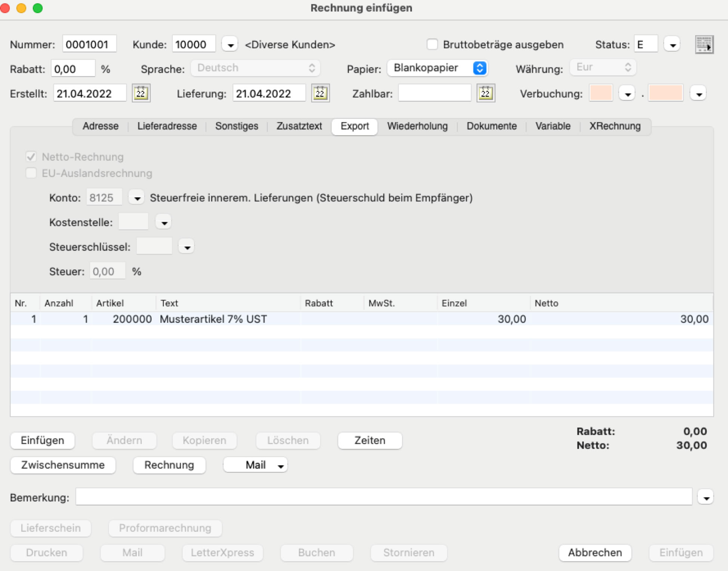Enable Bruttobeträge ausgeben checkbox
The height and width of the screenshot is (571, 728).
pos(432,44)
